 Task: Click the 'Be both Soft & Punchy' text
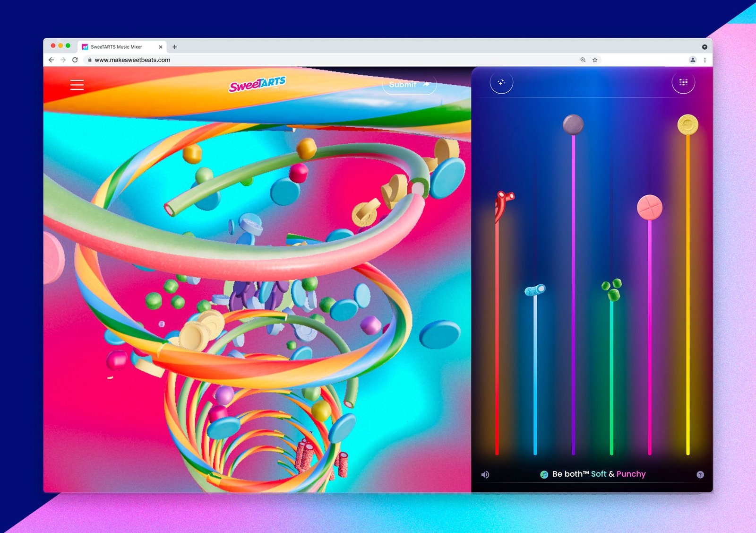click(x=599, y=474)
